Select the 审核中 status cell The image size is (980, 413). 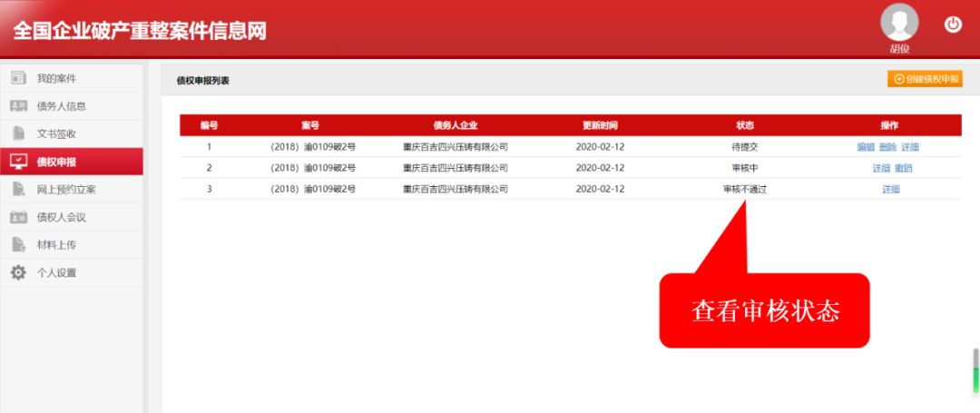tap(745, 168)
